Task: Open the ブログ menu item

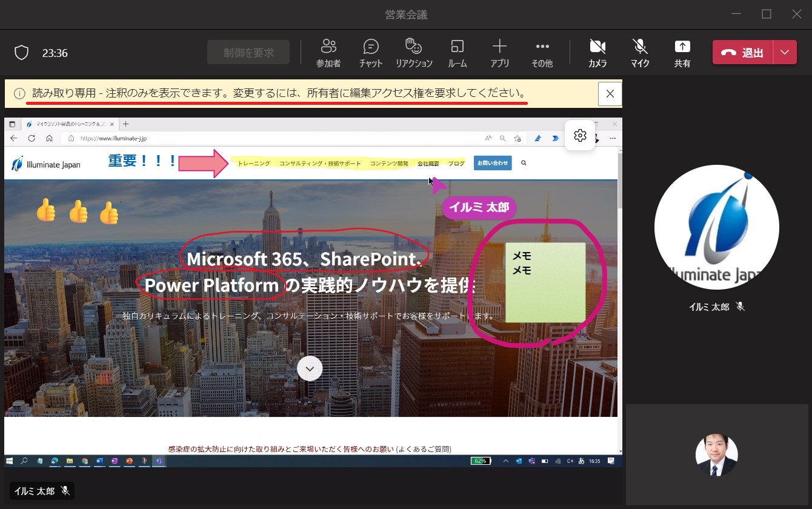Action: (x=456, y=164)
